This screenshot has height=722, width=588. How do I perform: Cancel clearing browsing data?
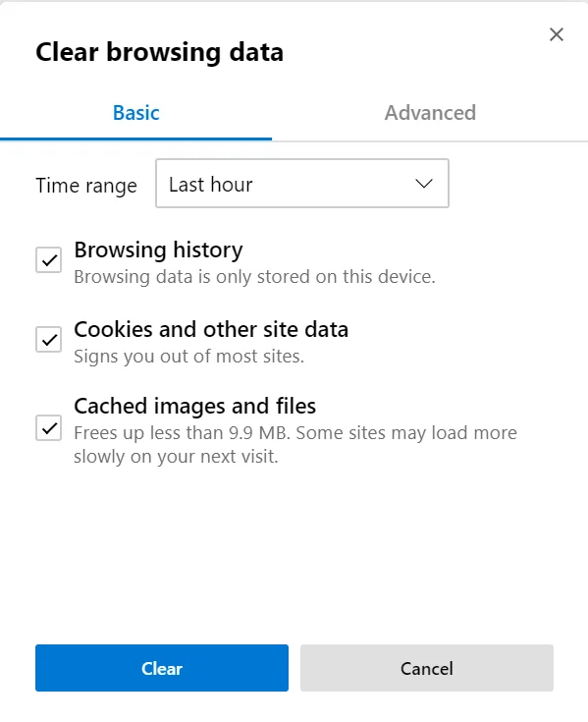tap(427, 668)
